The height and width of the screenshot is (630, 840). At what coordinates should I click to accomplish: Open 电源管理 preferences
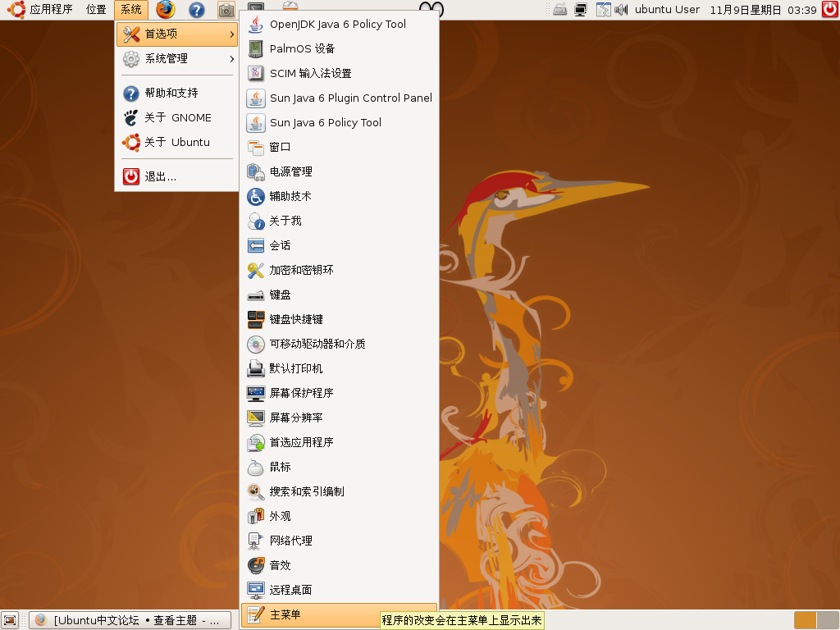pyautogui.click(x=339, y=172)
